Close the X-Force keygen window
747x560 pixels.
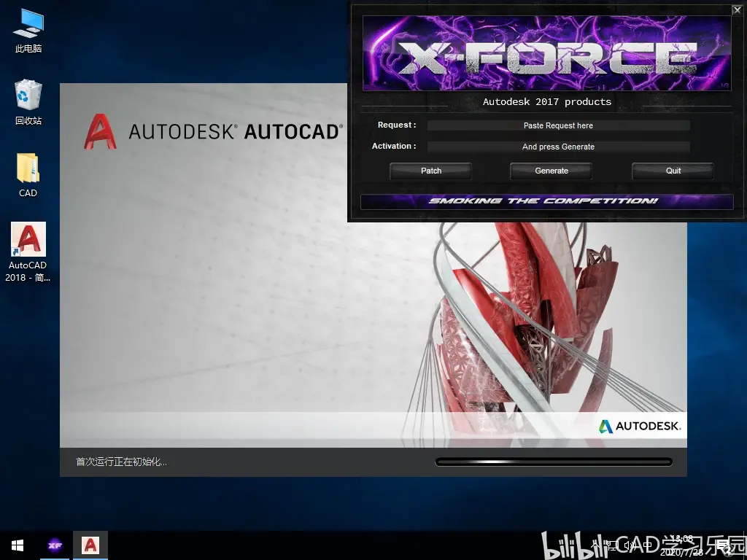737,10
